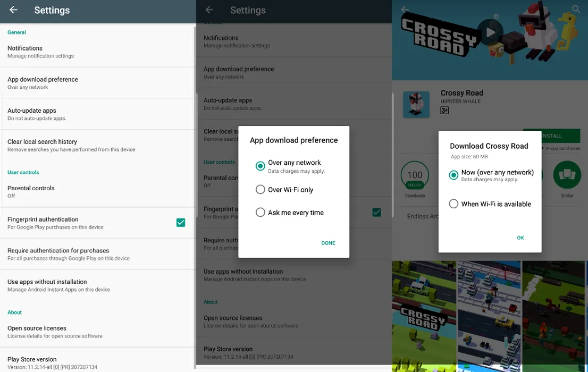
Task: Open Use apps without installation in left panel
Action: [97, 285]
